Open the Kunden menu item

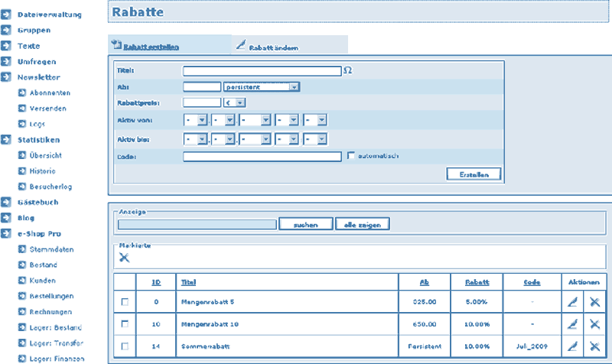[43, 281]
